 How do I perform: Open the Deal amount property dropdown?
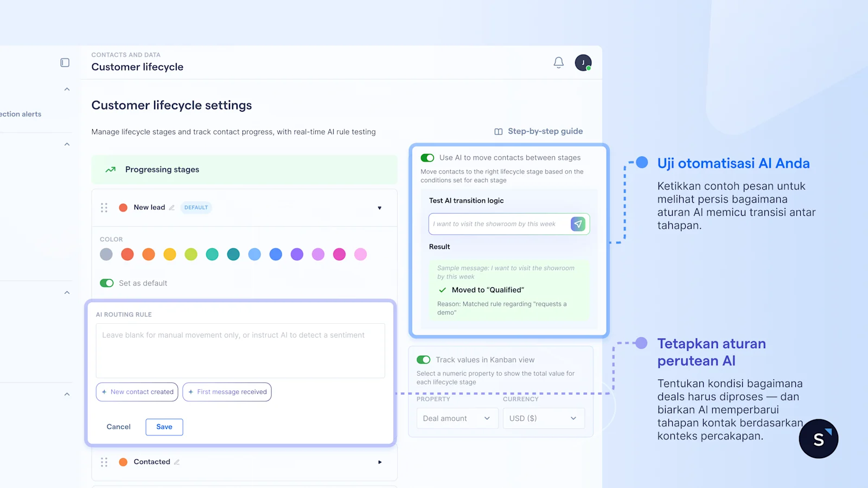click(457, 419)
